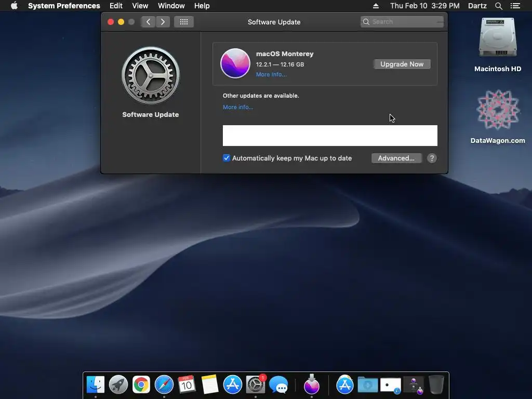The width and height of the screenshot is (532, 399).
Task: Open the Trash in dock
Action: pyautogui.click(x=436, y=384)
